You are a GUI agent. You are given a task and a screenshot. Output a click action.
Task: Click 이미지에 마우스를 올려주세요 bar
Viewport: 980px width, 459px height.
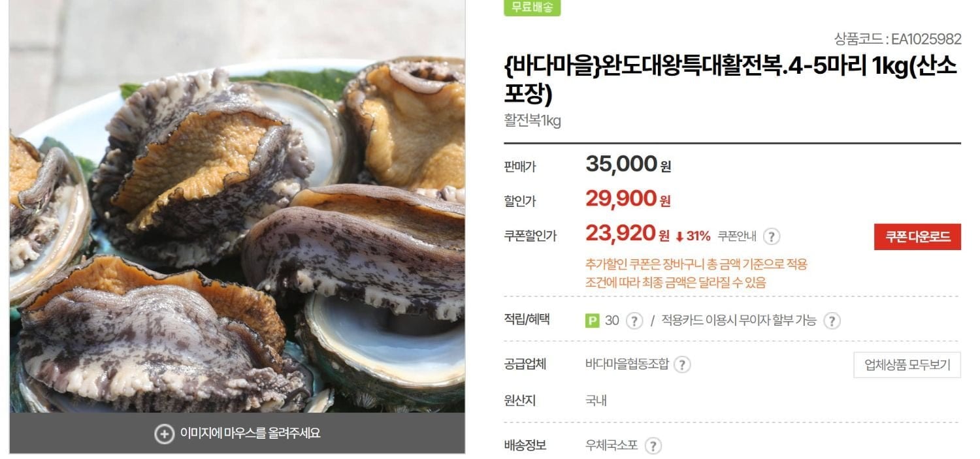(x=237, y=434)
